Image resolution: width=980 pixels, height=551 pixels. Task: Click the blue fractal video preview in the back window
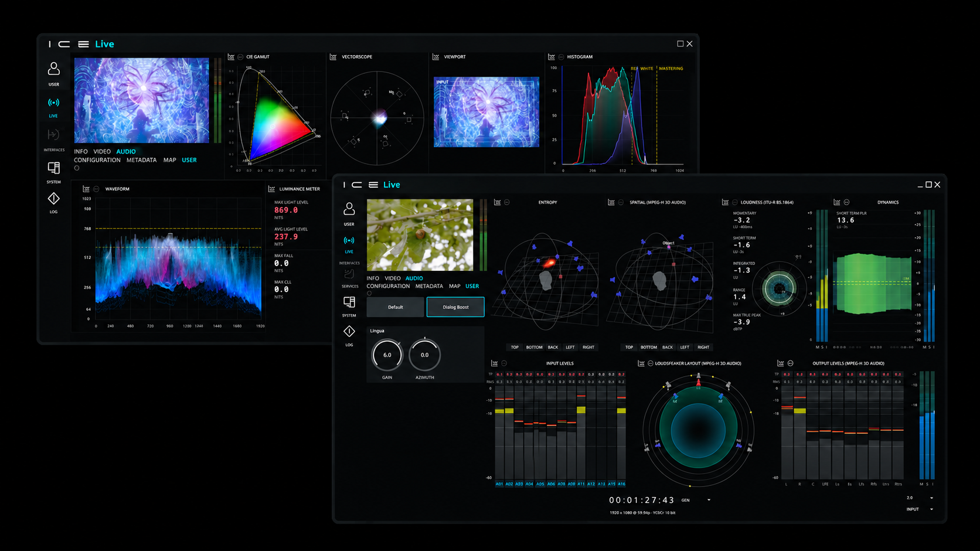coord(141,100)
